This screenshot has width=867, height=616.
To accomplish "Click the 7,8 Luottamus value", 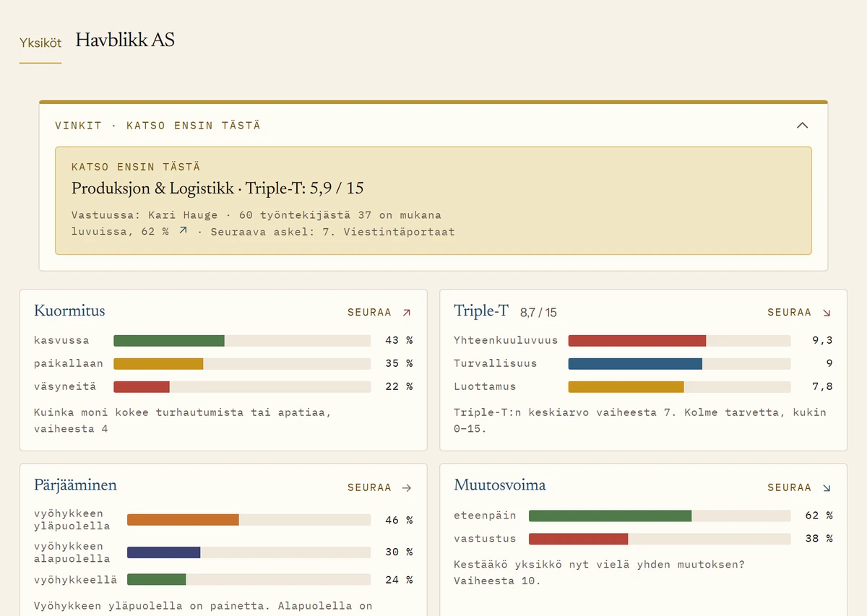I will [822, 386].
